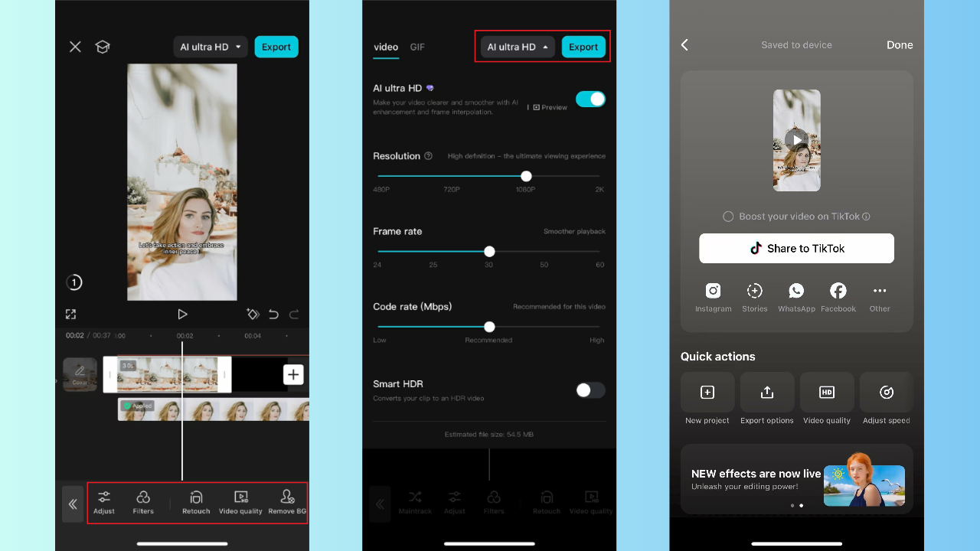This screenshot has width=980, height=551.
Task: Tap Done on the saved screen
Action: point(900,45)
